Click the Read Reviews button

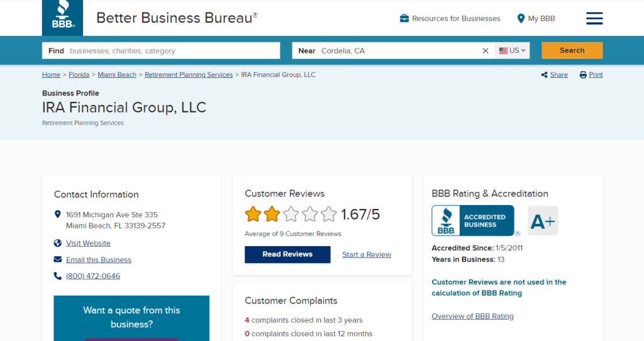287,254
